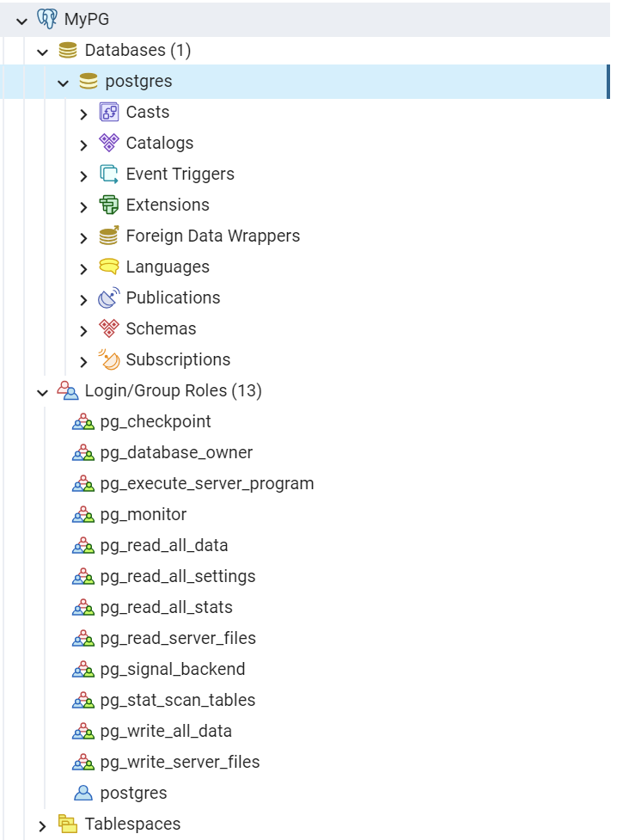This screenshot has height=840, width=629.
Task: Expand the Subscriptions node
Action: click(x=83, y=362)
